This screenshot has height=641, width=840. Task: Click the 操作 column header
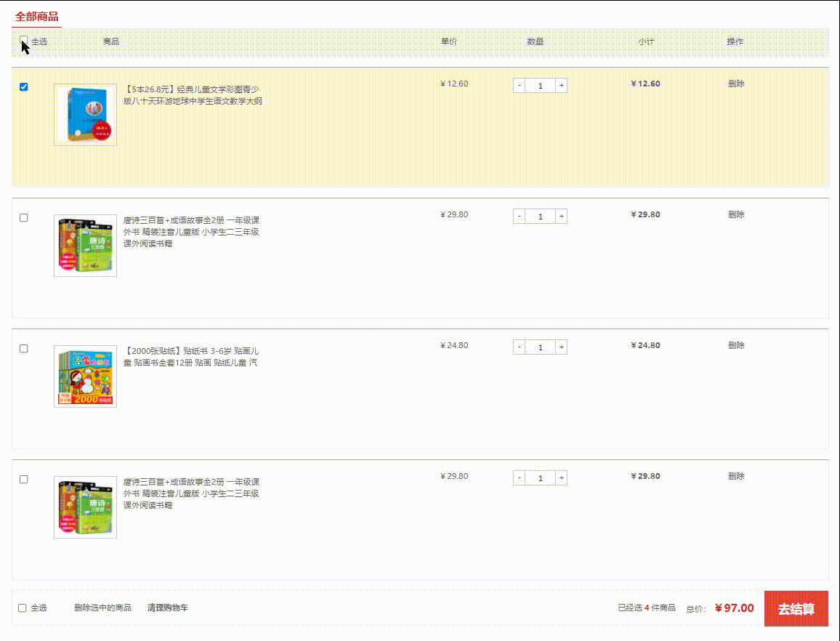(x=735, y=41)
